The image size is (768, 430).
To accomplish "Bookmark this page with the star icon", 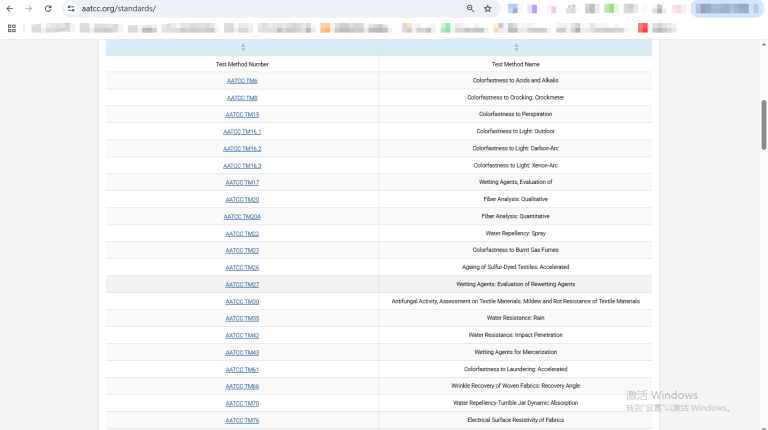I will [488, 8].
